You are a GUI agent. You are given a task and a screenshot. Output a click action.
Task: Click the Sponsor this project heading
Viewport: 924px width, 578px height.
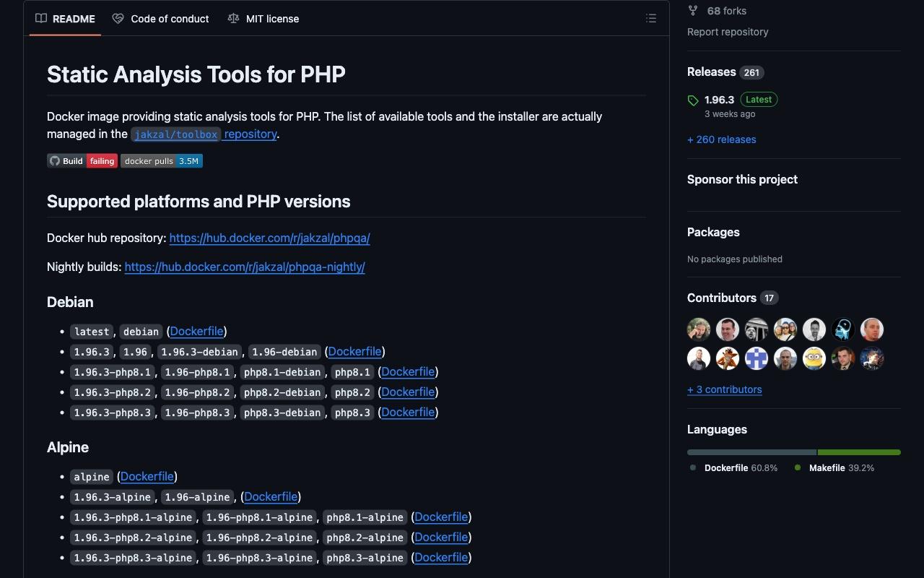pos(742,179)
